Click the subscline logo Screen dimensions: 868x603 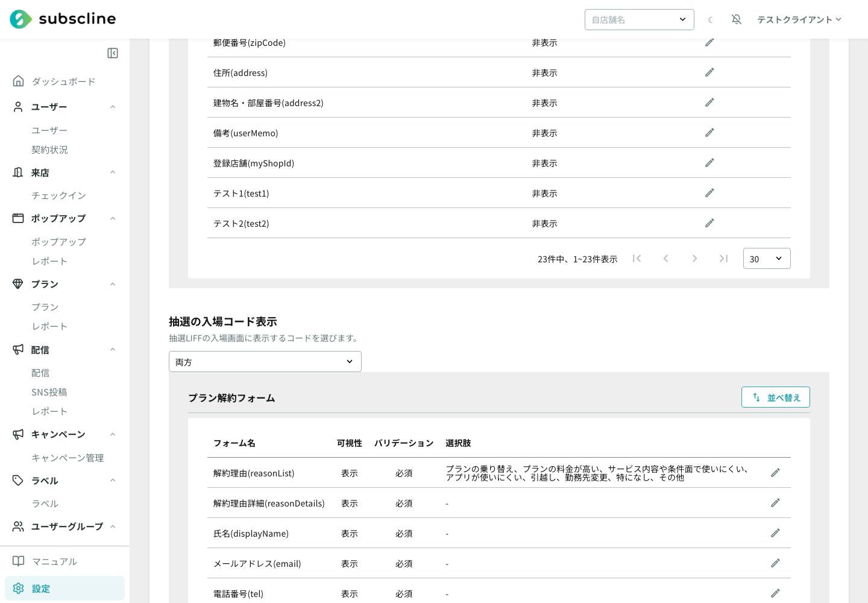click(63, 19)
